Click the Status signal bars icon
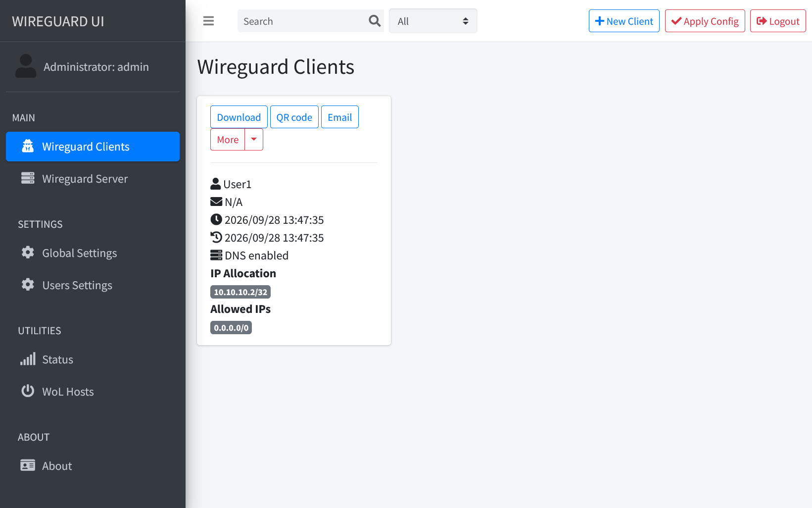Viewport: 812px width, 508px height. click(28, 359)
